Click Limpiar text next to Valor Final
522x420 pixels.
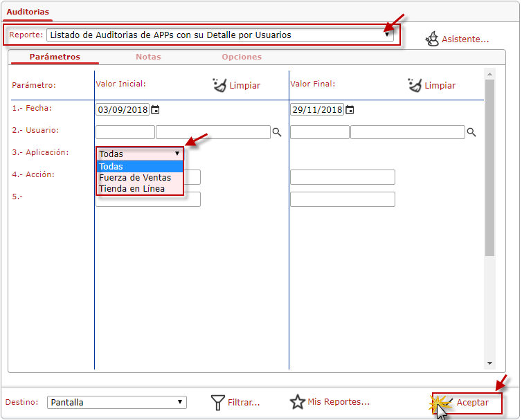tap(440, 86)
